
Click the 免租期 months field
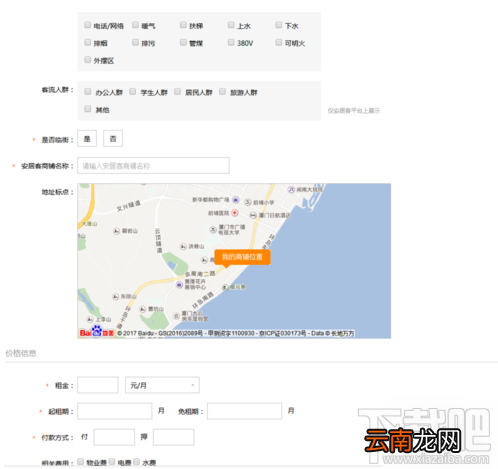click(x=244, y=411)
